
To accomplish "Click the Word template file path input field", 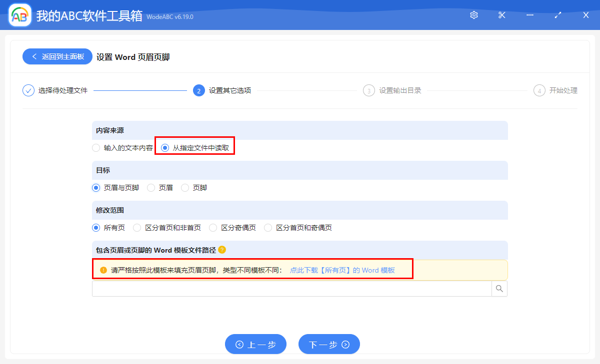I will coord(290,288).
